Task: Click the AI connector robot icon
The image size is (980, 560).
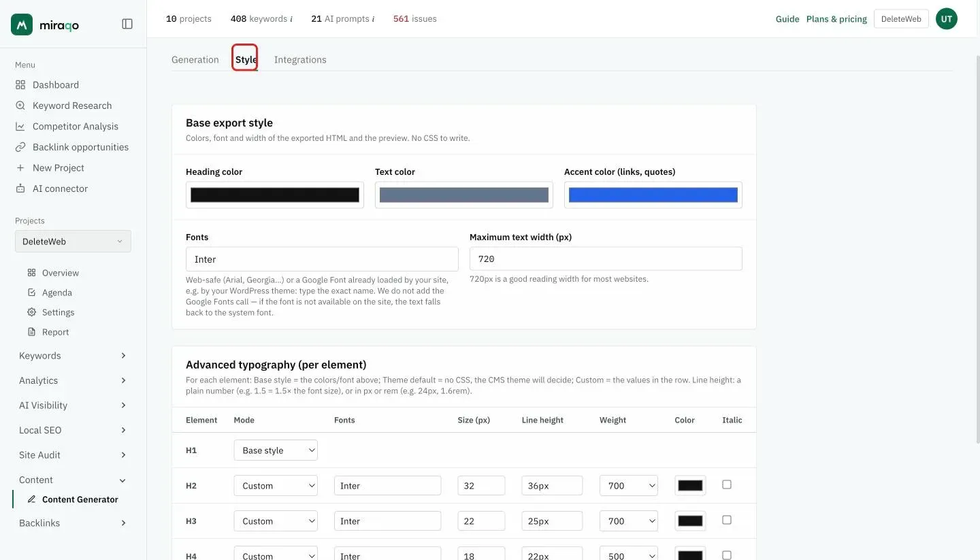Action: 20,188
